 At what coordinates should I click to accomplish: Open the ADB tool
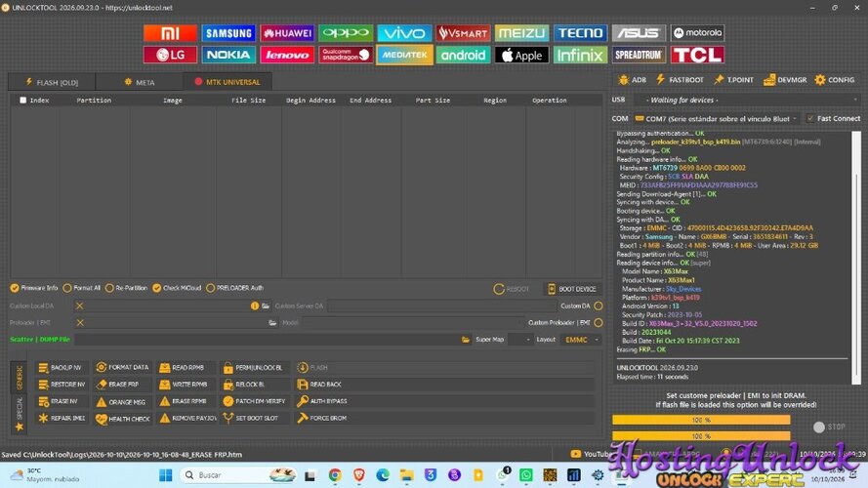tap(632, 80)
